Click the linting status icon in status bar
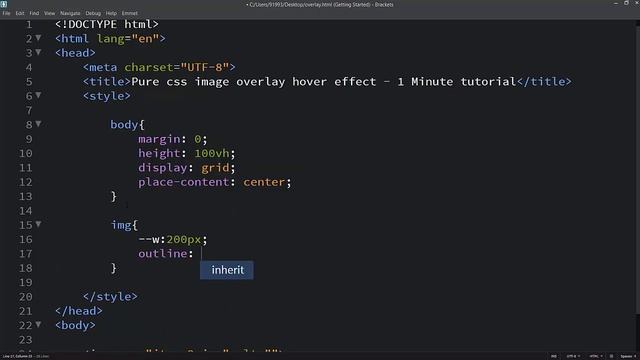This screenshot has height=360, width=640. click(611, 356)
